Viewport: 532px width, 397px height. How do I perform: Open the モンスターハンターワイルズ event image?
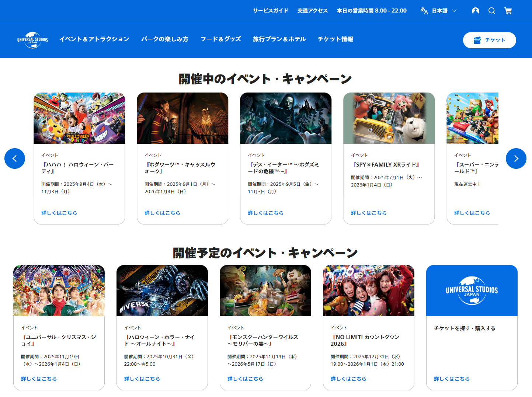265,290
